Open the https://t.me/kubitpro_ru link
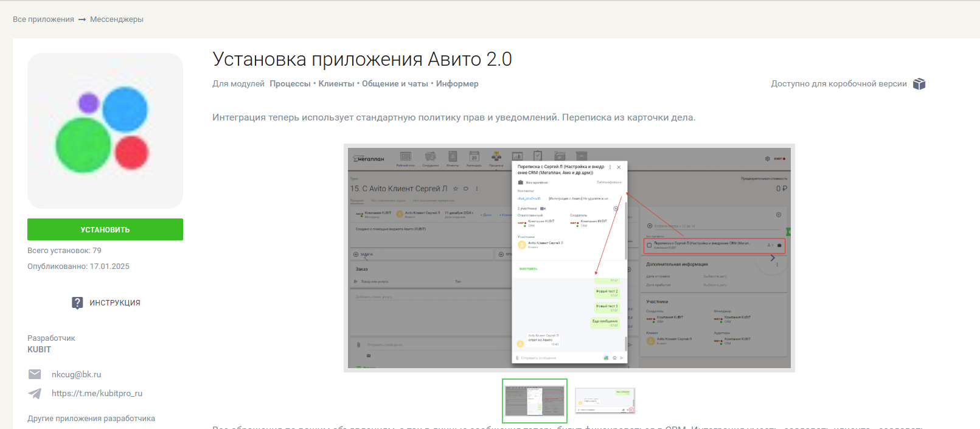The image size is (980, 429). pos(97,393)
